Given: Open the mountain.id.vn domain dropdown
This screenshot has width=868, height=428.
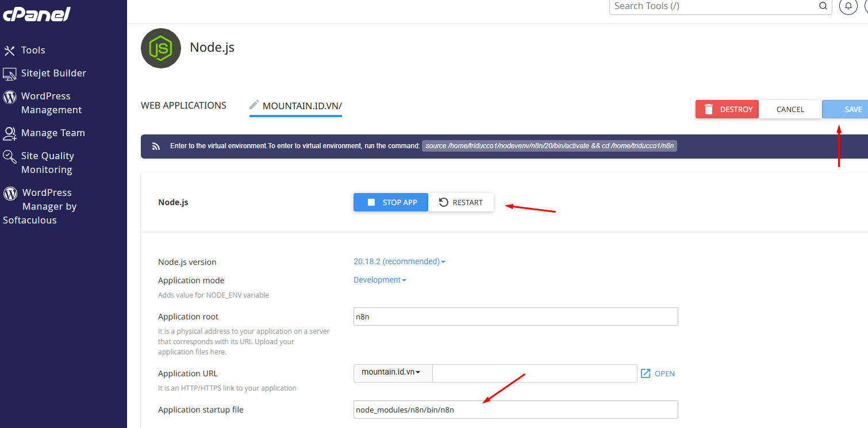Looking at the screenshot, I should (x=393, y=372).
